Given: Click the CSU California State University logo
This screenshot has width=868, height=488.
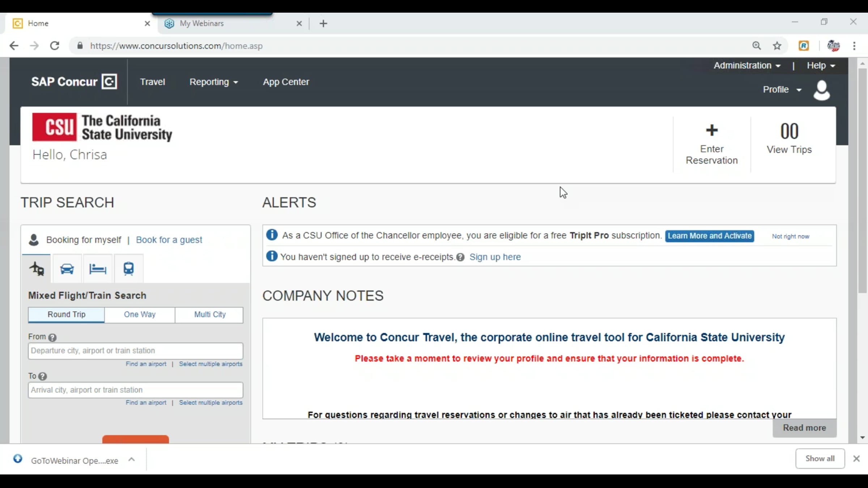Looking at the screenshot, I should 102,127.
